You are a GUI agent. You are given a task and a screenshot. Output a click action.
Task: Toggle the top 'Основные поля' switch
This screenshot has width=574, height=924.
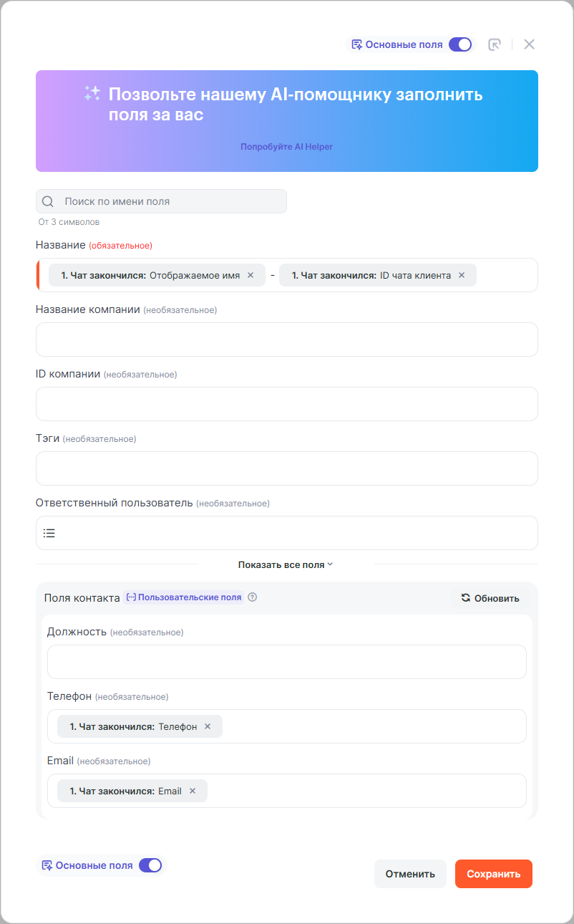(460, 44)
